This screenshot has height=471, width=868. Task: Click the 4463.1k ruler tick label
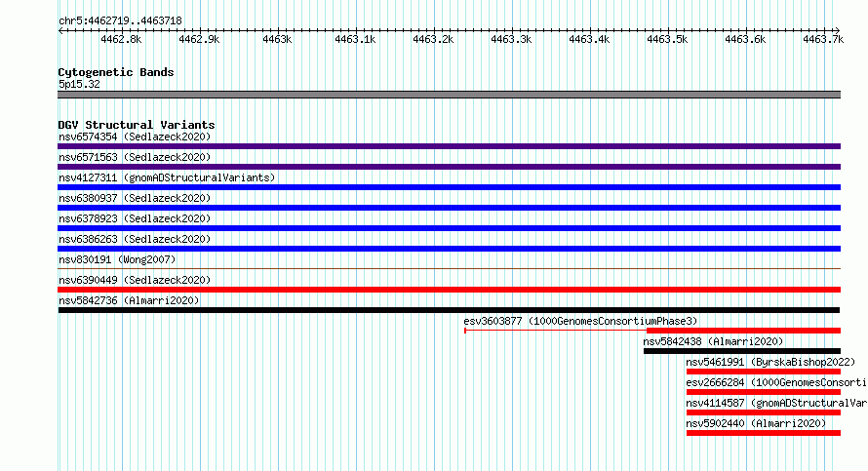click(355, 40)
